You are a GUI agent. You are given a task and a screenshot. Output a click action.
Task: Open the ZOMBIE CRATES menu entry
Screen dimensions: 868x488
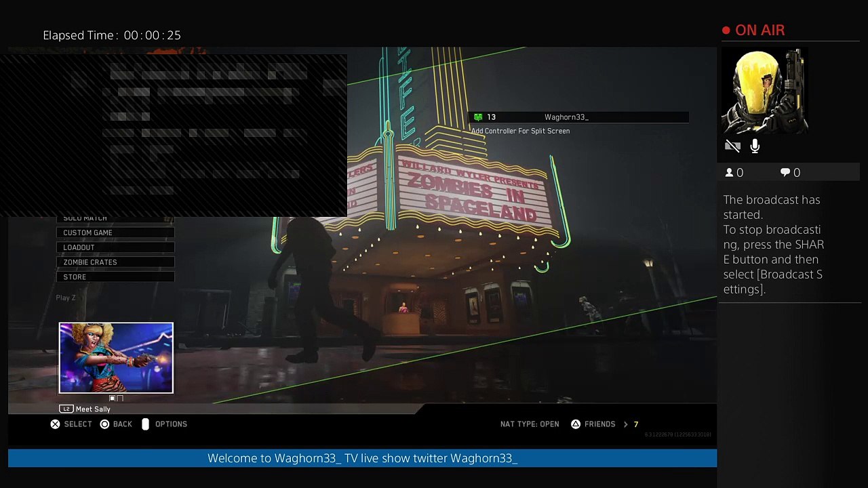(x=116, y=262)
